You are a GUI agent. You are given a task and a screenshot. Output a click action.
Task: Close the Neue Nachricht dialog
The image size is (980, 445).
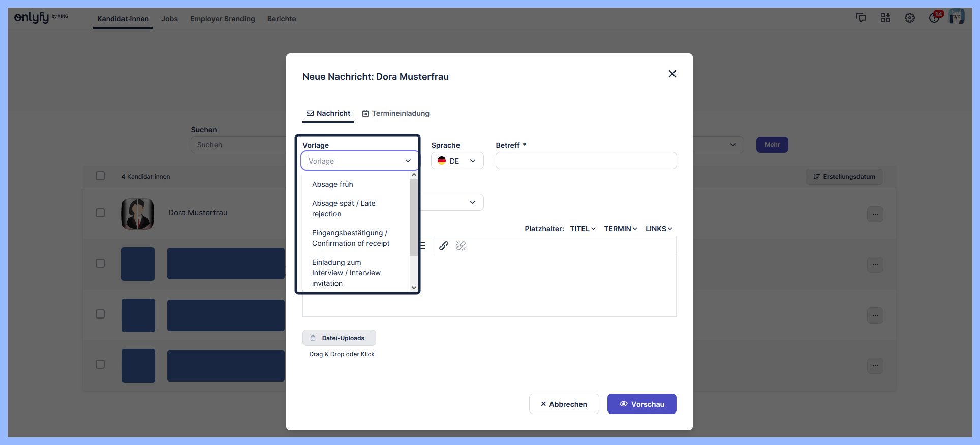[x=672, y=74]
